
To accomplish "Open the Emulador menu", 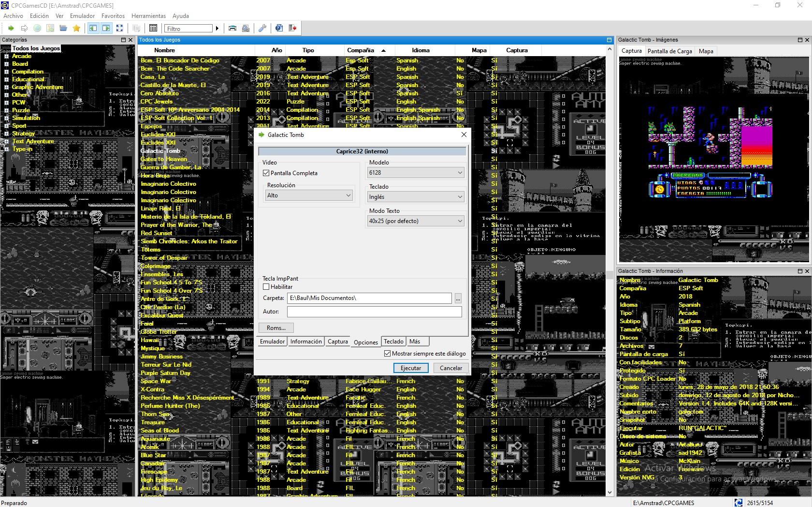I will point(82,15).
